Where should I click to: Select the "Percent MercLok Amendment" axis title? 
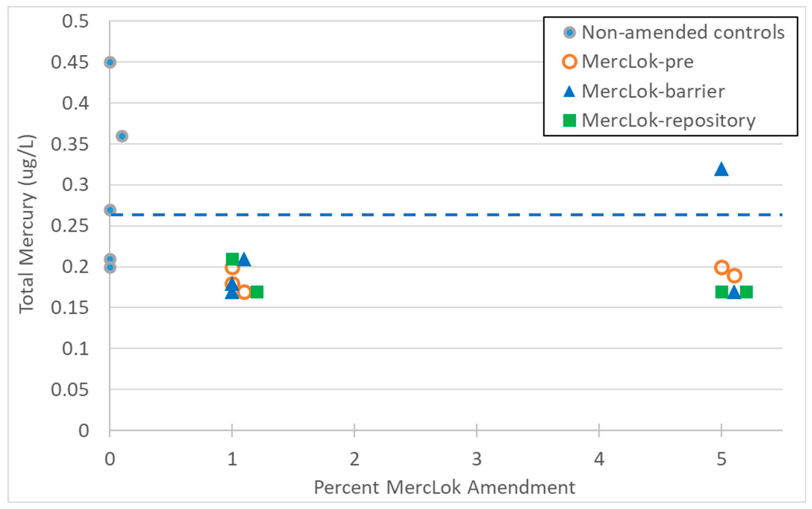(x=444, y=487)
